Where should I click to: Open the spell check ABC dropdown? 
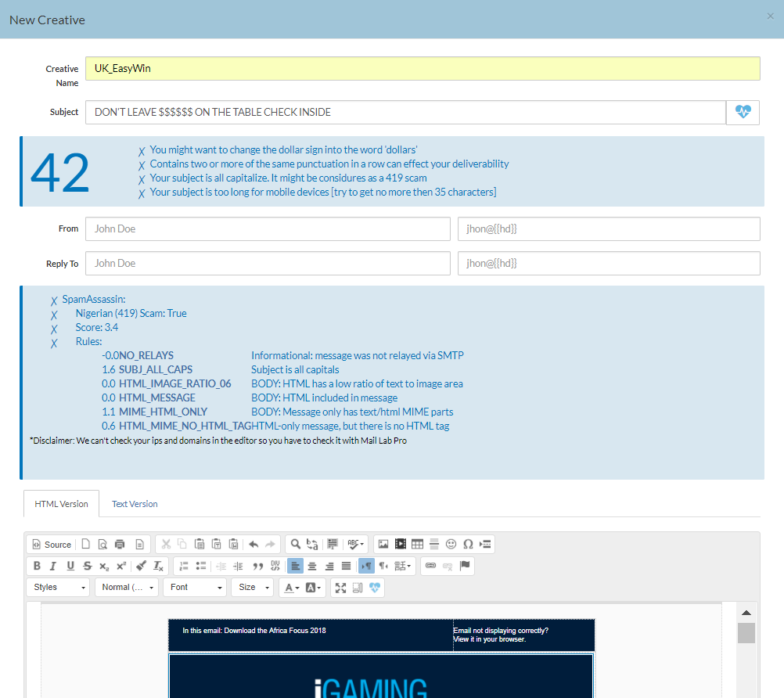coord(356,544)
